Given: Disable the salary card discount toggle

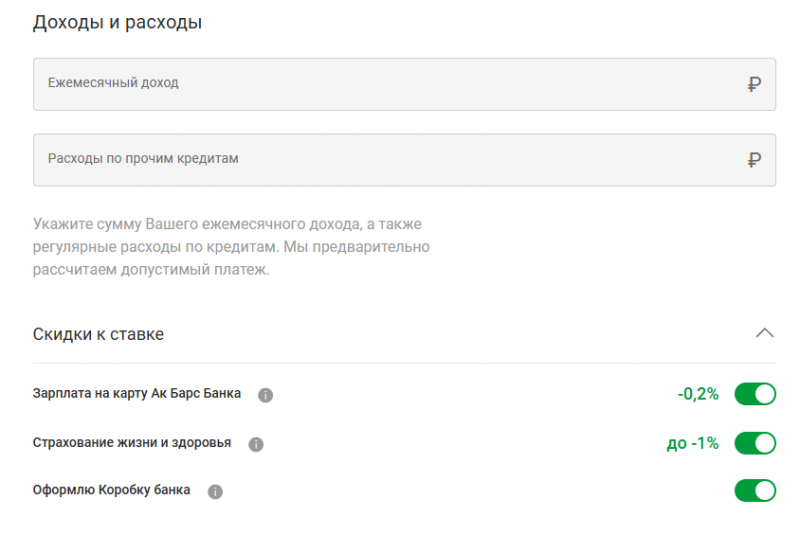Looking at the screenshot, I should (x=755, y=394).
